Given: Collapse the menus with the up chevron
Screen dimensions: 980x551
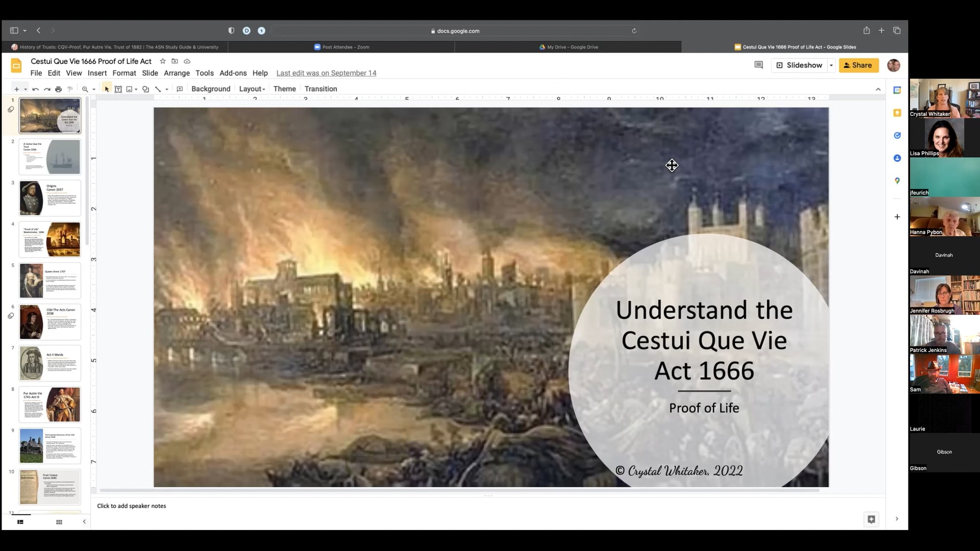Looking at the screenshot, I should coord(878,89).
